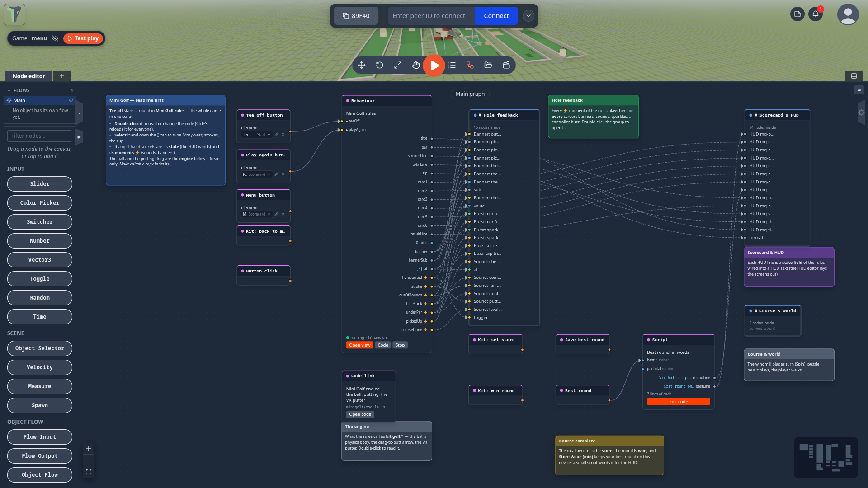Open the document icon near notifications
Screen dimensions: 868x488
tap(797, 14)
